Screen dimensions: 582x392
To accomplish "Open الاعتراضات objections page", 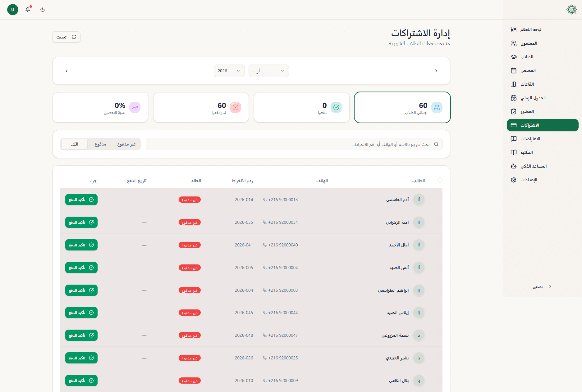I will (x=543, y=139).
